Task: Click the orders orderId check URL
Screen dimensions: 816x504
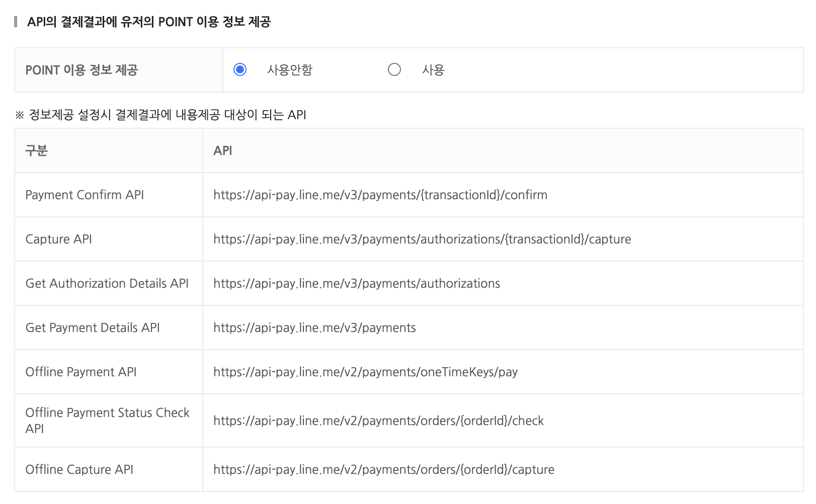Action: tap(378, 421)
